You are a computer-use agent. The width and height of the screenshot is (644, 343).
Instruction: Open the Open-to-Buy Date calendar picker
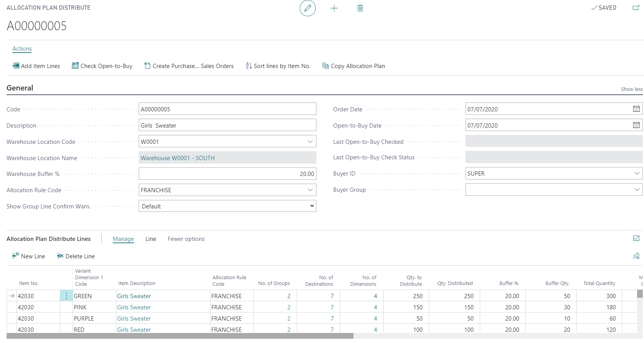pyautogui.click(x=636, y=125)
